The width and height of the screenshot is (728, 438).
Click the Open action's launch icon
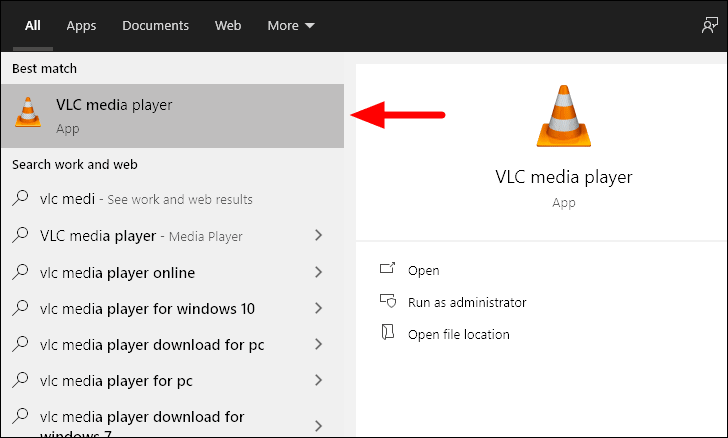tap(387, 268)
